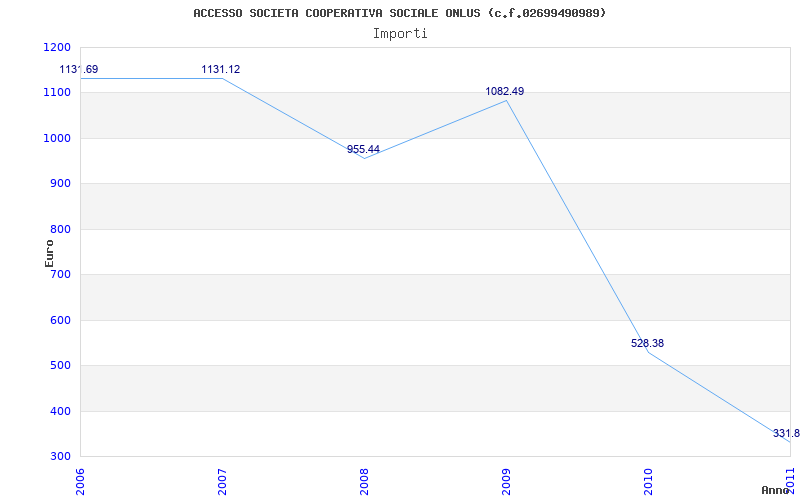Select the 1082.49 data label for 2009
The height and width of the screenshot is (500, 800).
coord(505,91)
